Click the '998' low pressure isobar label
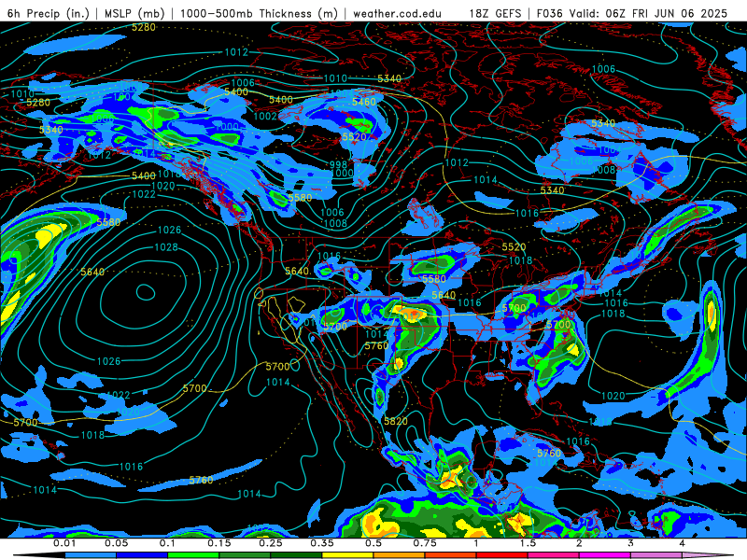The width and height of the screenshot is (747, 560). coord(339,164)
